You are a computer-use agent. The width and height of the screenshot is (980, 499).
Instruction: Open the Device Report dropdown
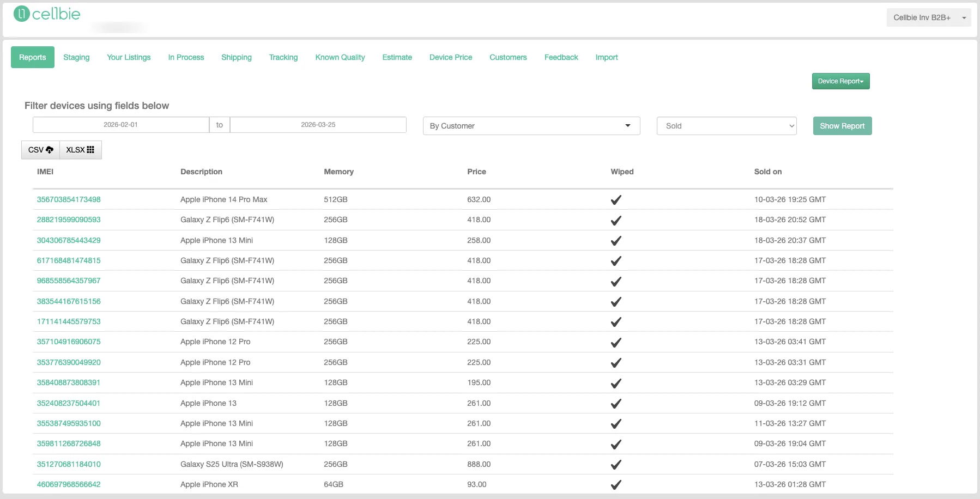pyautogui.click(x=840, y=81)
